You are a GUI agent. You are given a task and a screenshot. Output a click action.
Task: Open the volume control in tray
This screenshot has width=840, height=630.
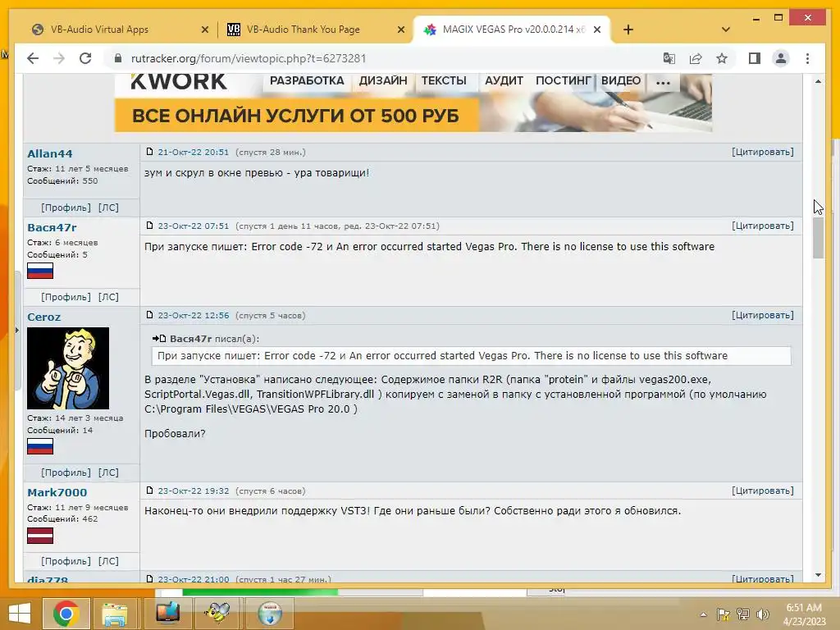point(762,614)
